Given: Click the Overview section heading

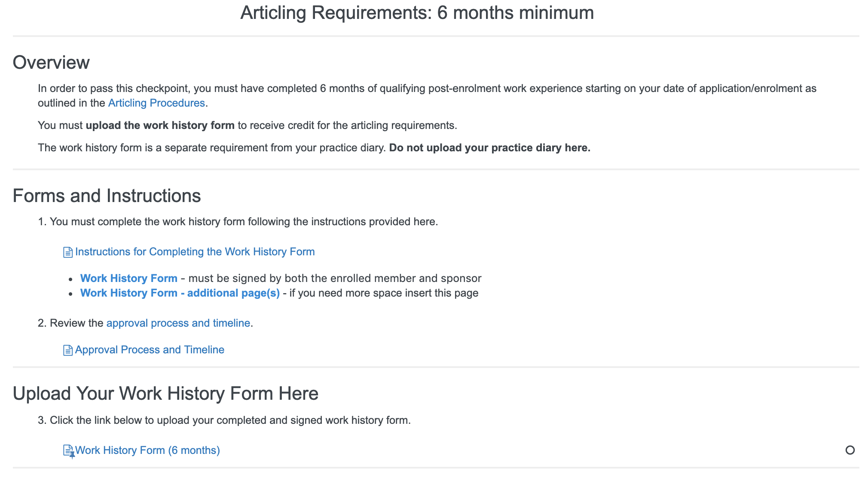Looking at the screenshot, I should tap(51, 63).
